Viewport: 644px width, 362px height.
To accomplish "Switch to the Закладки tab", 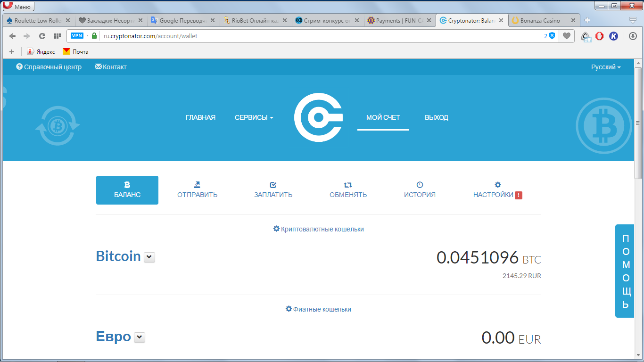I will 112,21.
